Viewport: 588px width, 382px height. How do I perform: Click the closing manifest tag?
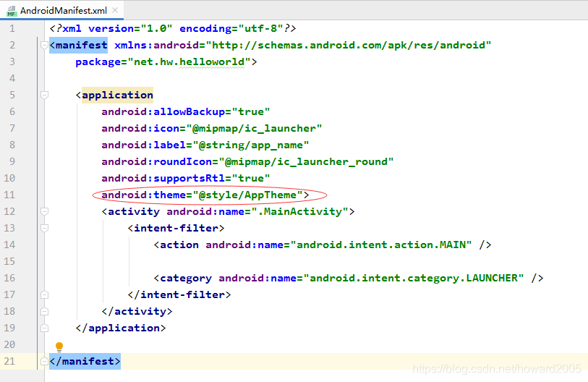tap(85, 361)
